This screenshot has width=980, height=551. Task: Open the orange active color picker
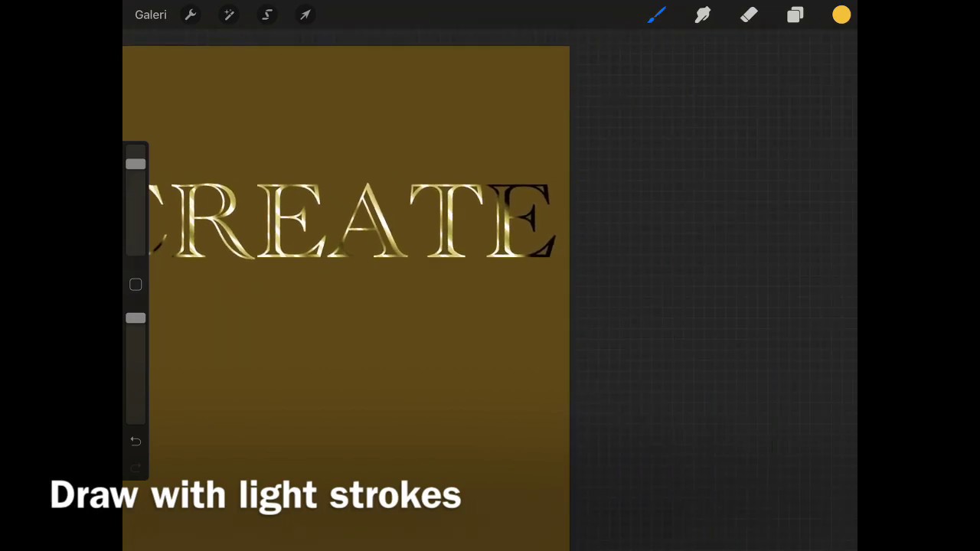click(841, 15)
